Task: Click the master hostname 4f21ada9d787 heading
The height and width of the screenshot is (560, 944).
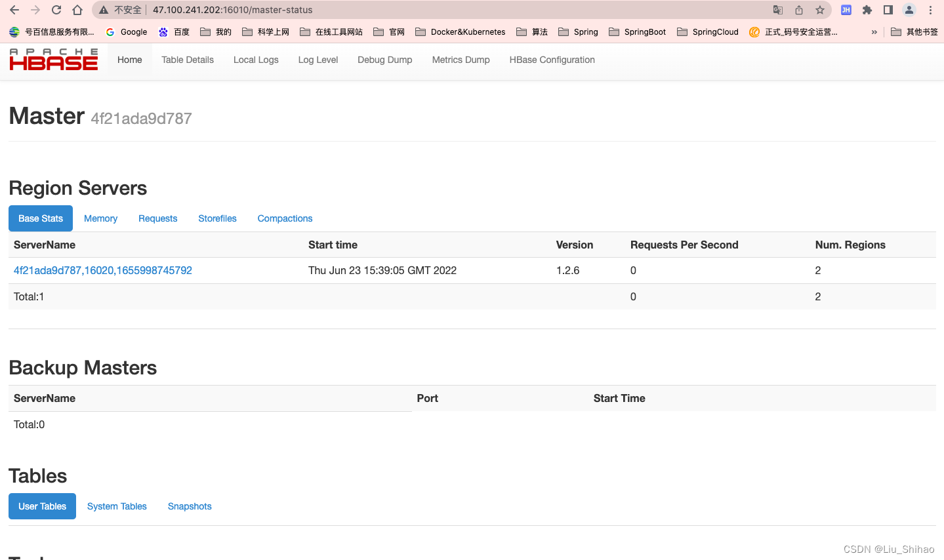Action: point(141,119)
